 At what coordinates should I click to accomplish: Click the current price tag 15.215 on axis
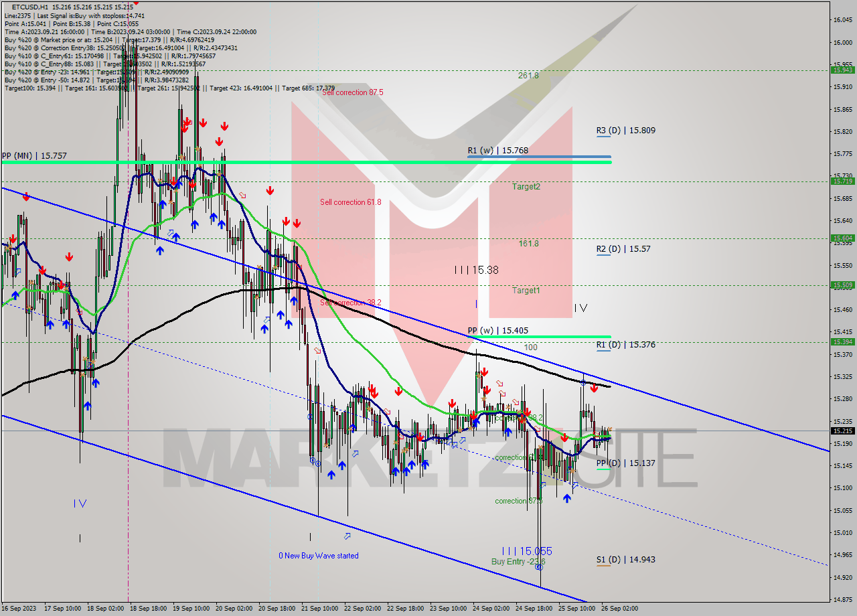pyautogui.click(x=843, y=431)
